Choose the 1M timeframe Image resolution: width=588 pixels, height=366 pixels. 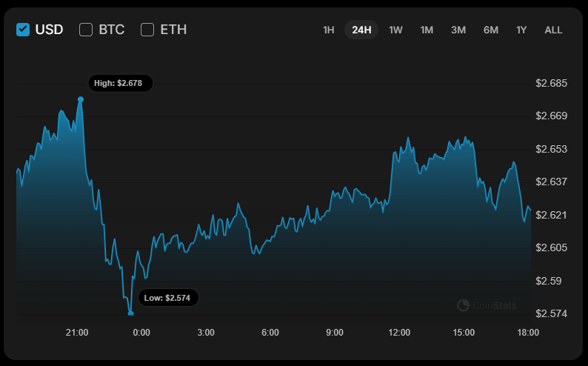click(x=427, y=30)
